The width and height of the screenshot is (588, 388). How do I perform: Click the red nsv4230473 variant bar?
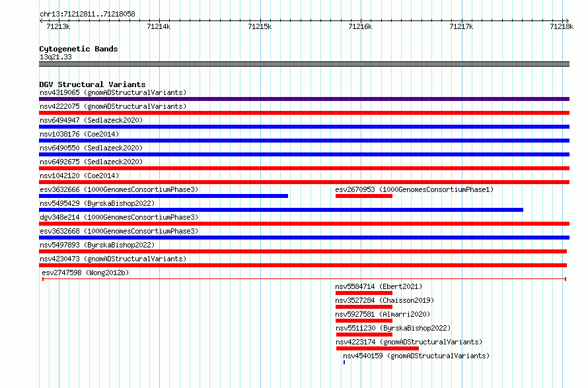pos(303,265)
